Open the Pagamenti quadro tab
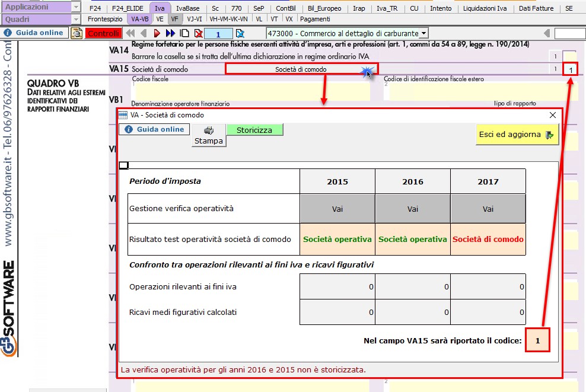This screenshot has width=586, height=392. click(315, 19)
